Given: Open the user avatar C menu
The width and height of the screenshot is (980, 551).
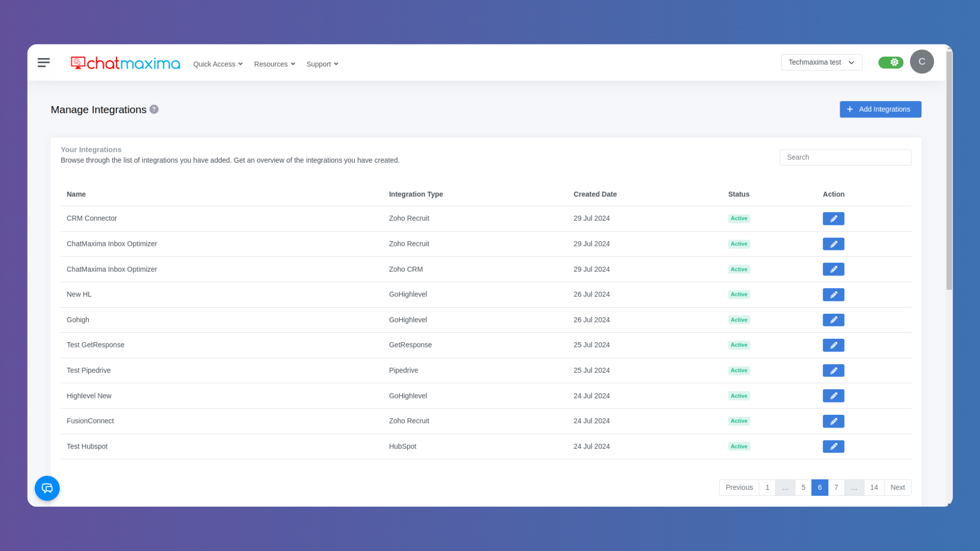Looking at the screenshot, I should 921,62.
